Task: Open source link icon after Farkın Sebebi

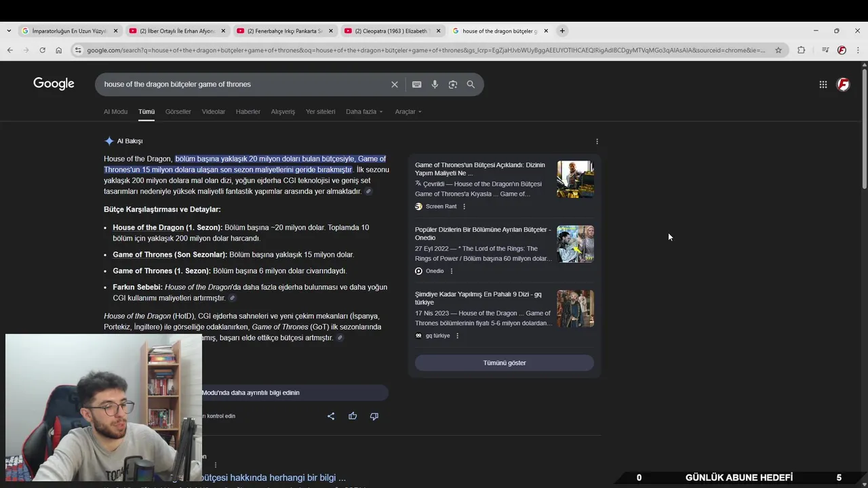Action: click(232, 298)
